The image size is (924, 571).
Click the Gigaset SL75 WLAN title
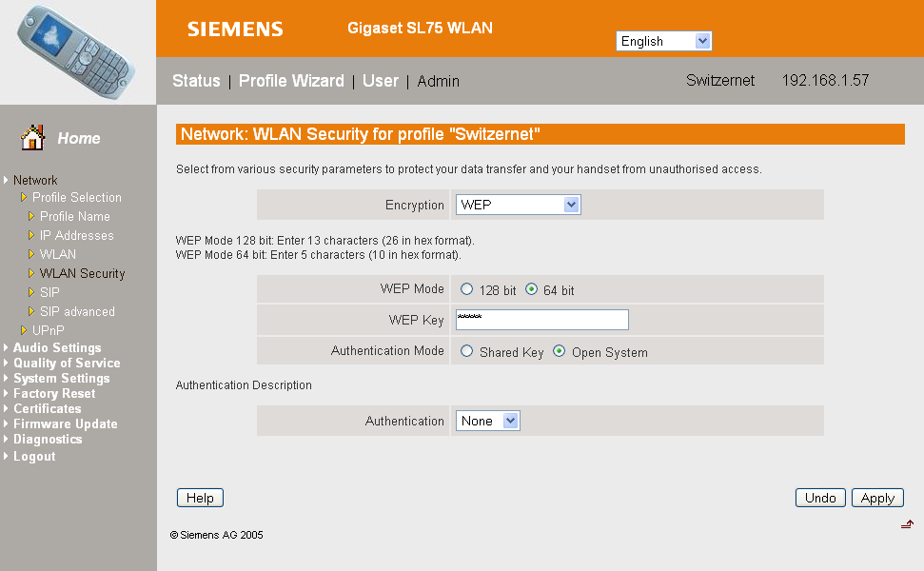coord(421,28)
